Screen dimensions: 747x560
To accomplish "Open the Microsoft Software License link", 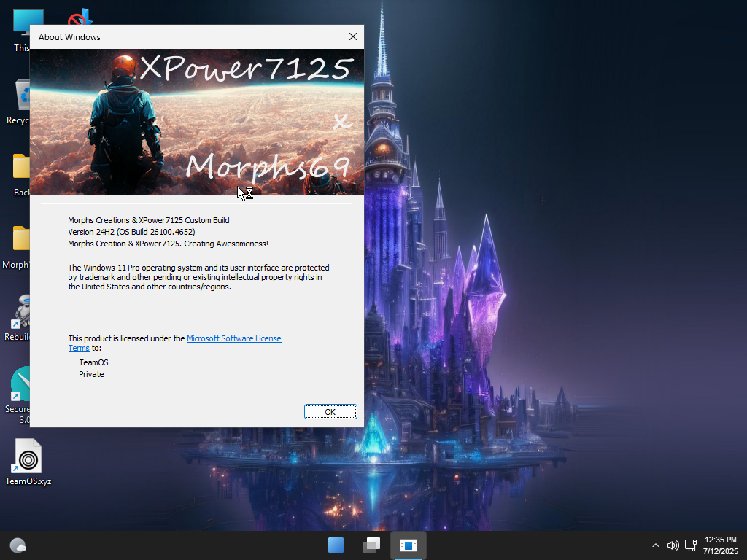I will point(234,338).
